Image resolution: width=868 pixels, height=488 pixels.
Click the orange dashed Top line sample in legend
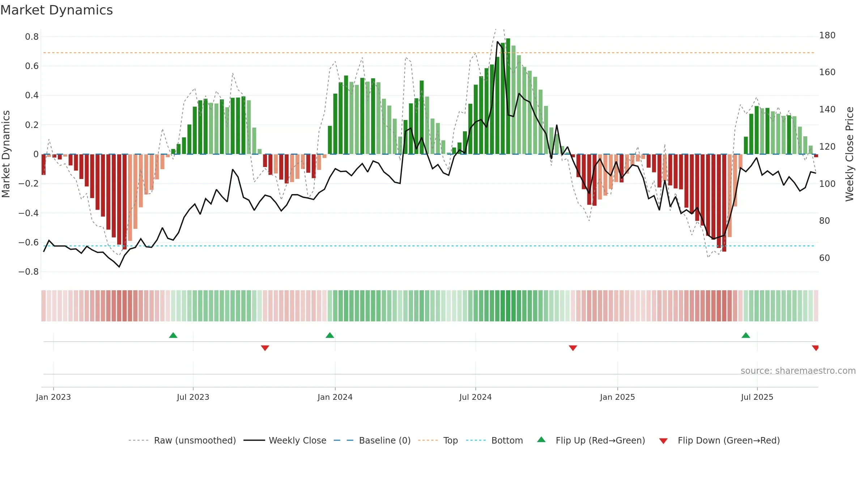coord(428,440)
